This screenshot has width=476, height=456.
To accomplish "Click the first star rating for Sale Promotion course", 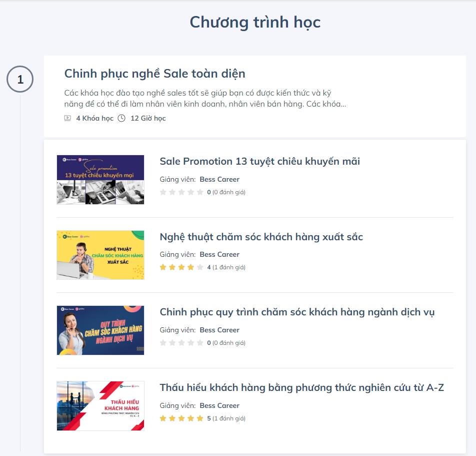I will [164, 191].
